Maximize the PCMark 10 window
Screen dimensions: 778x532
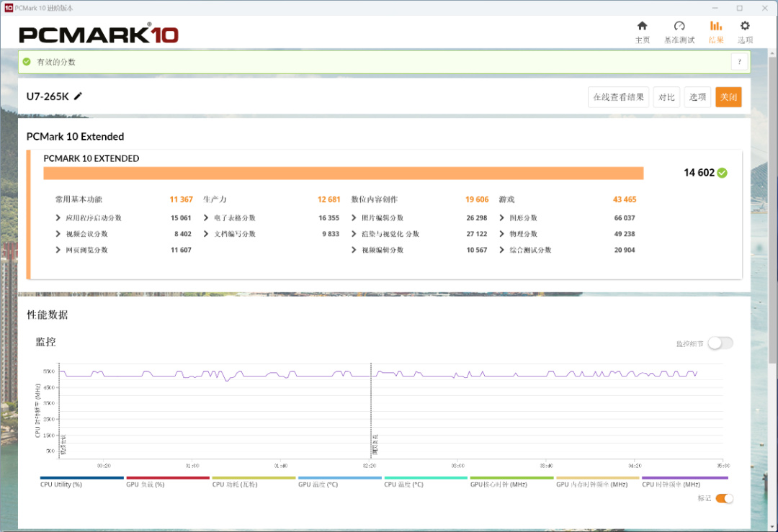coord(739,8)
